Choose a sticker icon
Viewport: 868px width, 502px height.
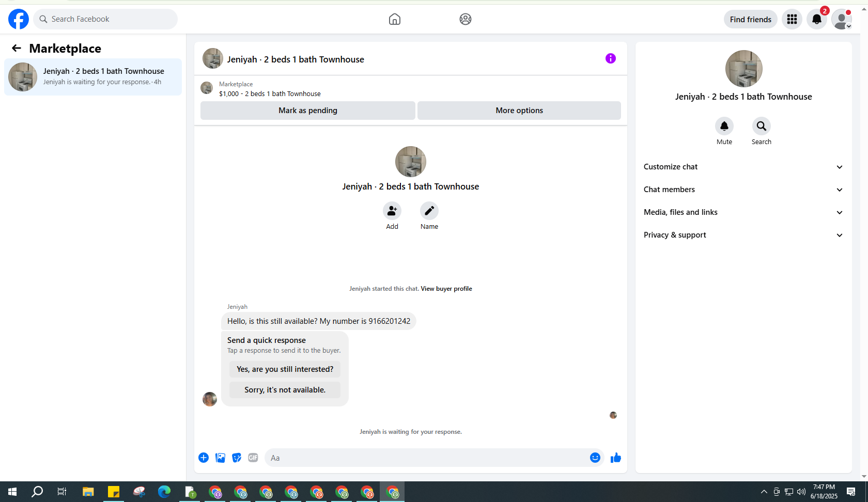[x=237, y=458]
